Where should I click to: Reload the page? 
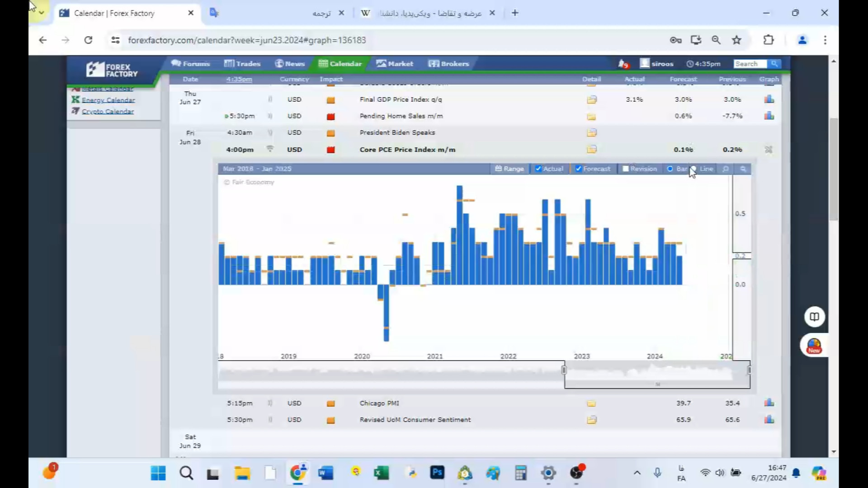click(x=88, y=40)
